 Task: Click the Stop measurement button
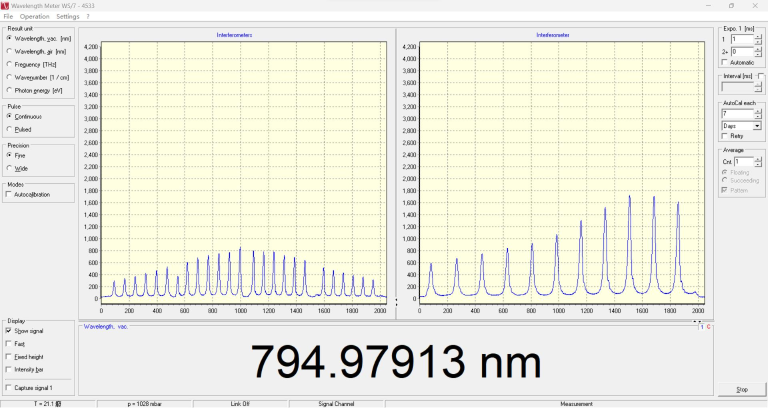click(742, 389)
